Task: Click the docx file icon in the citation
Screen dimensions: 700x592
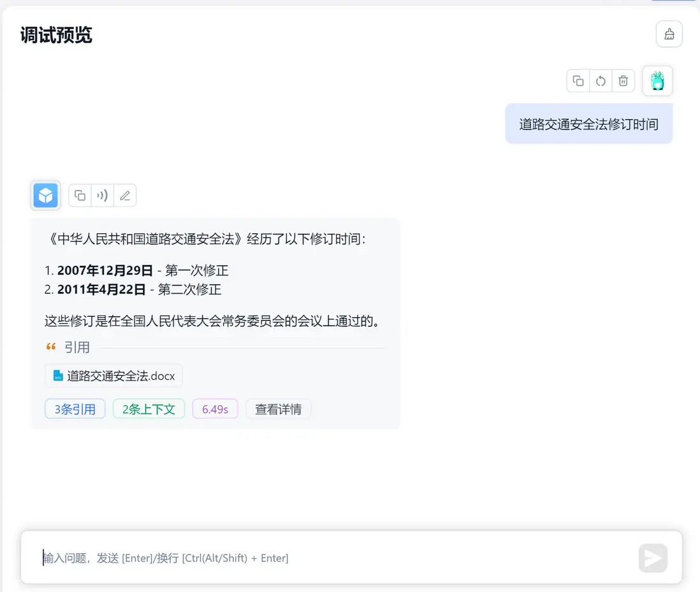Action: [57, 375]
